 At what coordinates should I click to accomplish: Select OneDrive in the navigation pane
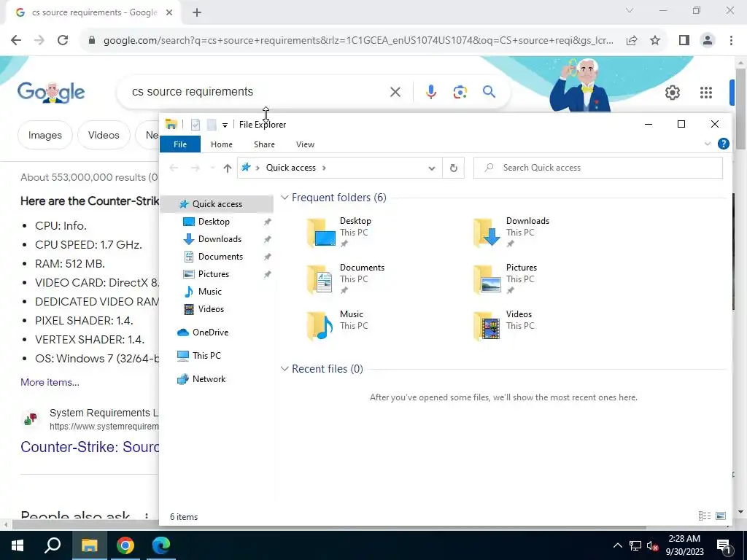click(x=210, y=332)
